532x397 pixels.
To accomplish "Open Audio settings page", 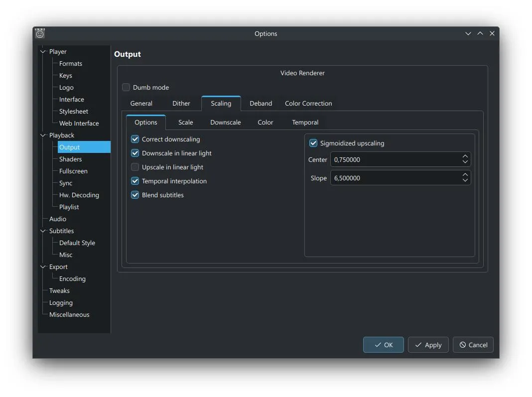I will tap(58, 219).
